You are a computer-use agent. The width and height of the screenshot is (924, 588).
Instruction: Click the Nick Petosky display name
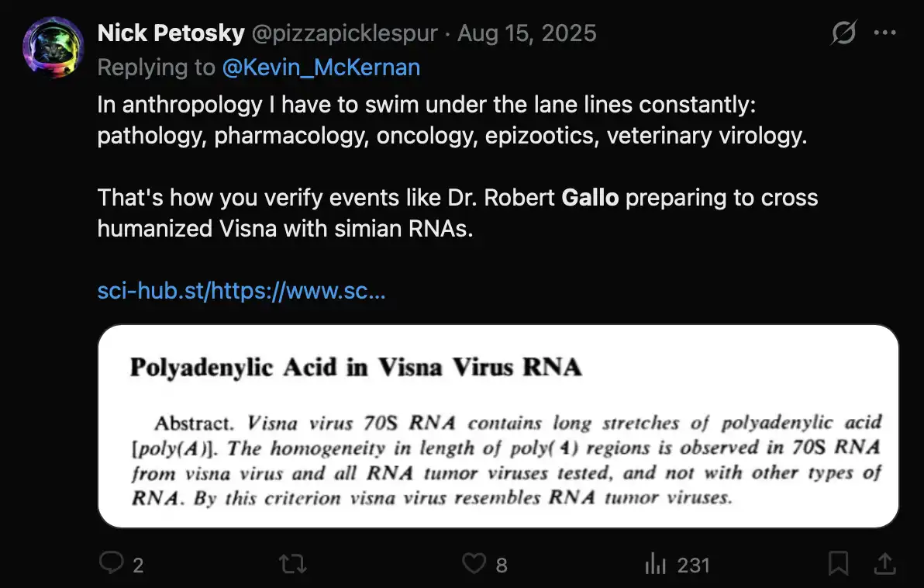pos(171,33)
